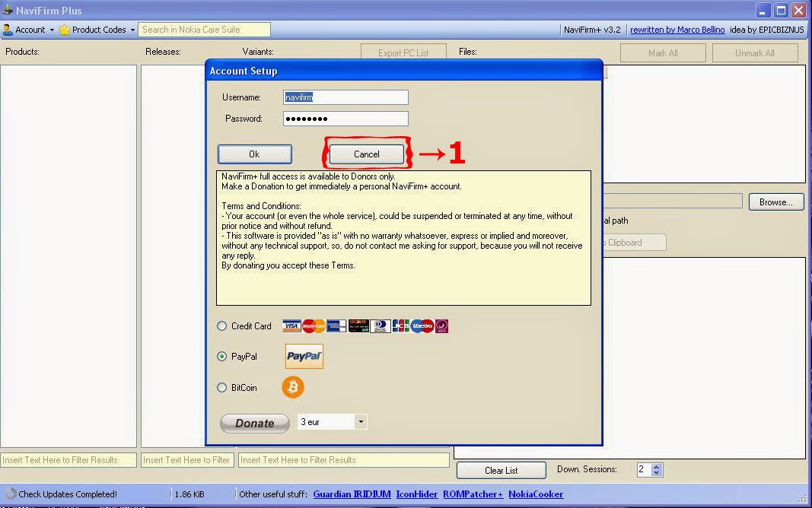Click the Variants filter text field

coord(344,460)
